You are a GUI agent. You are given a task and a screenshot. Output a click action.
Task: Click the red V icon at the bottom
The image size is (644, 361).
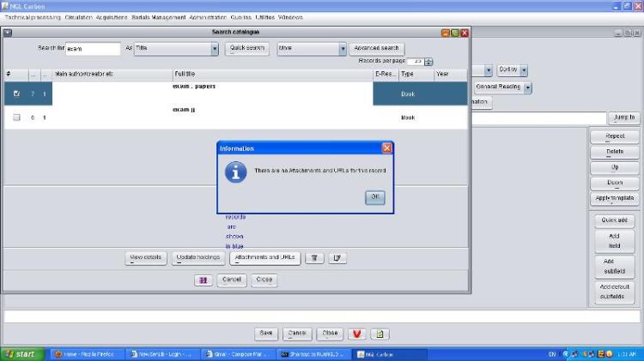coord(357,334)
